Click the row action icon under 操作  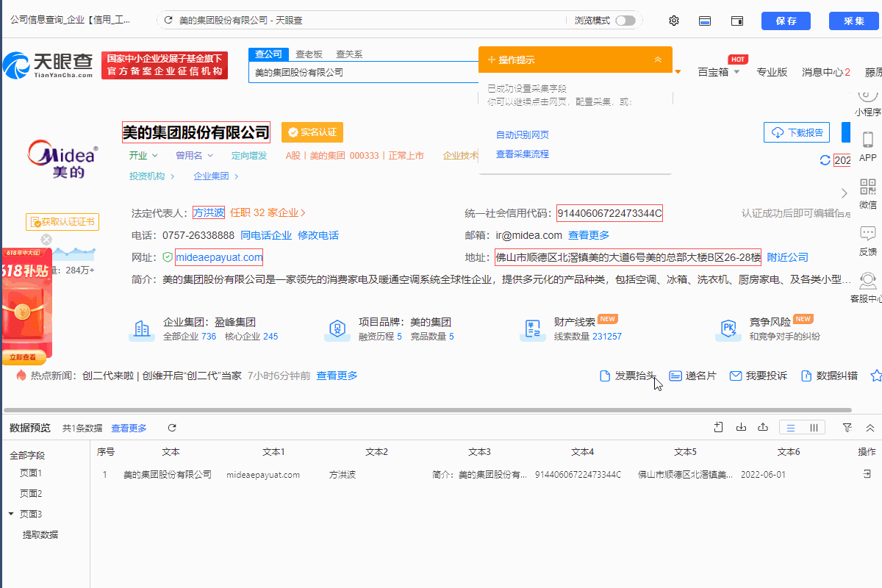click(x=867, y=474)
